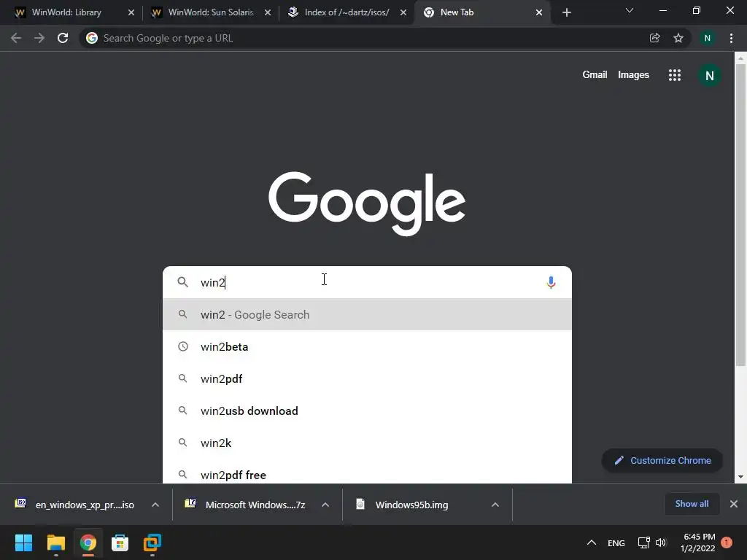The image size is (747, 560).
Task: Open notification badge in taskbar
Action: 727,542
